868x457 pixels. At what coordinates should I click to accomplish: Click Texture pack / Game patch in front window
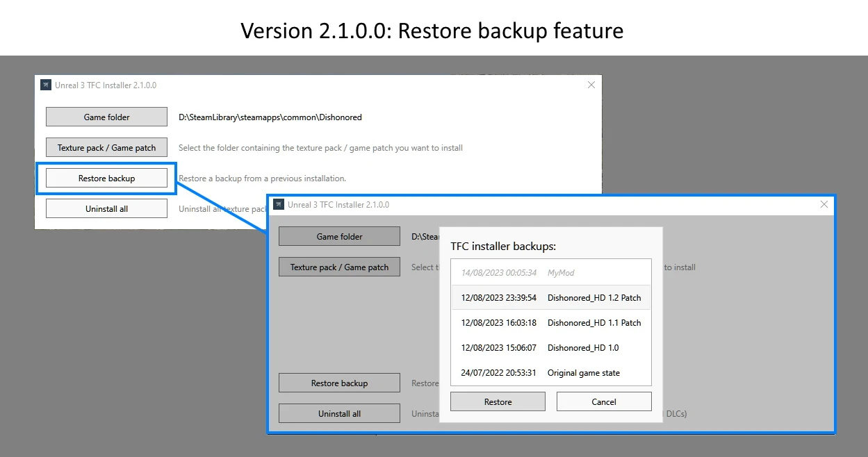tap(339, 267)
